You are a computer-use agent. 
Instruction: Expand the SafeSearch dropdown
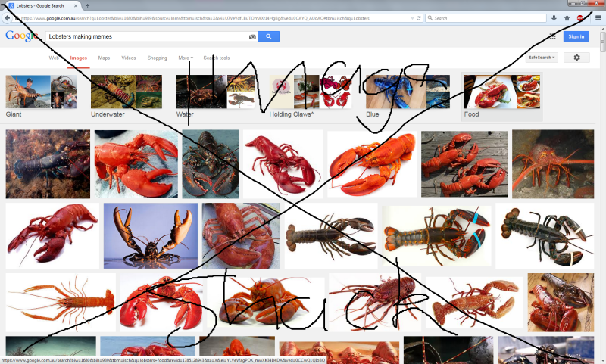542,58
